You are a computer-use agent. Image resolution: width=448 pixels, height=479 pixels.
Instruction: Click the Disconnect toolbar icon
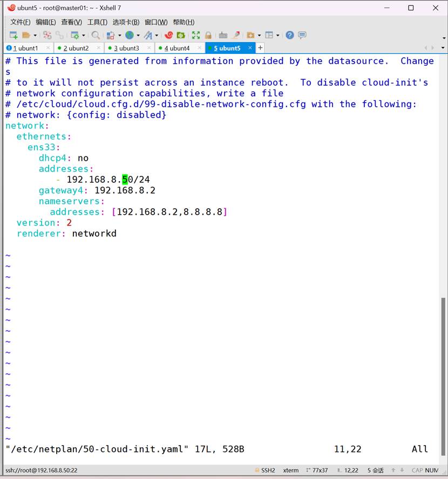(x=47, y=35)
